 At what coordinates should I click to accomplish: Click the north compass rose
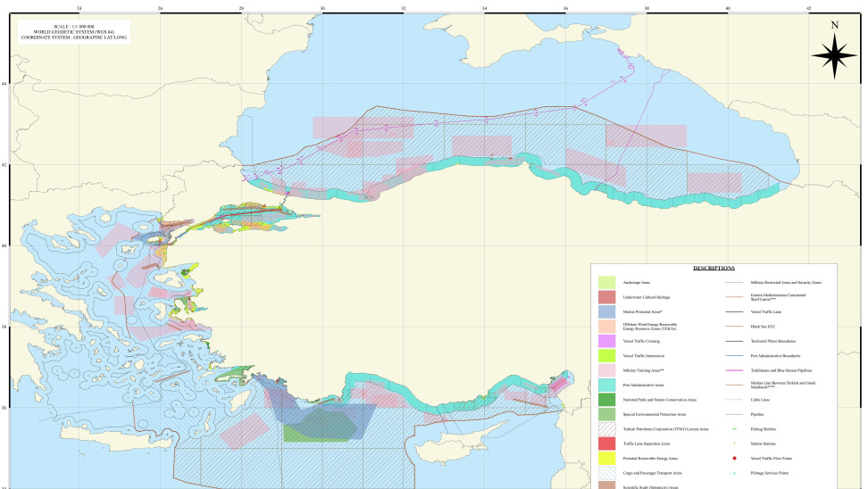coord(834,56)
